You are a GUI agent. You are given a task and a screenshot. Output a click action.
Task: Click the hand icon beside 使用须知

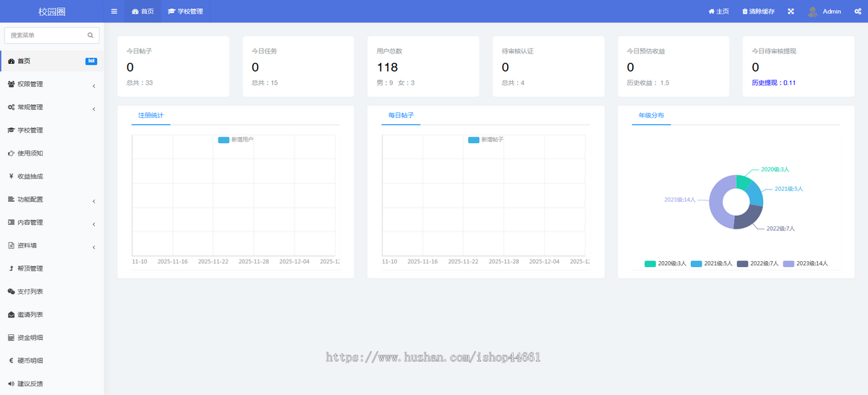click(x=11, y=153)
